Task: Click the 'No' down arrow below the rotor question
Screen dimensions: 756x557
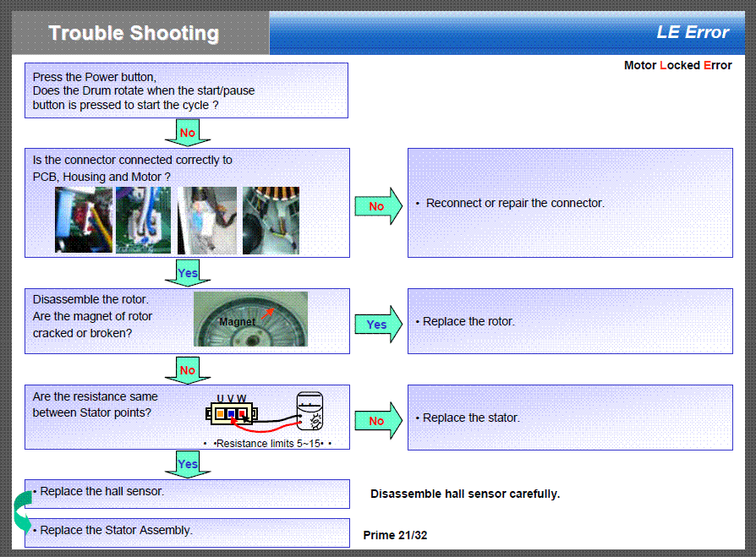Action: point(188,370)
